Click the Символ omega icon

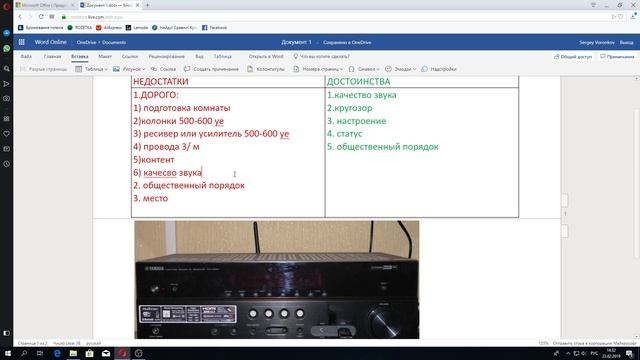(351, 69)
